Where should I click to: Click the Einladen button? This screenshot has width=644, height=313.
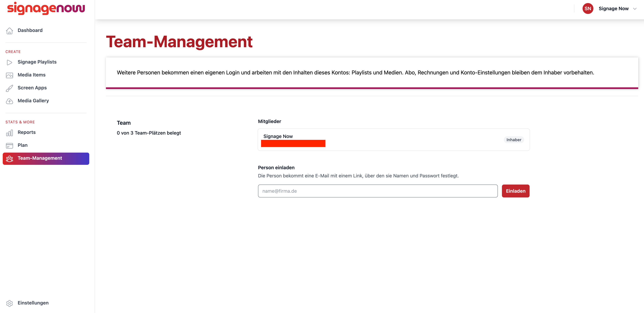[x=516, y=191]
